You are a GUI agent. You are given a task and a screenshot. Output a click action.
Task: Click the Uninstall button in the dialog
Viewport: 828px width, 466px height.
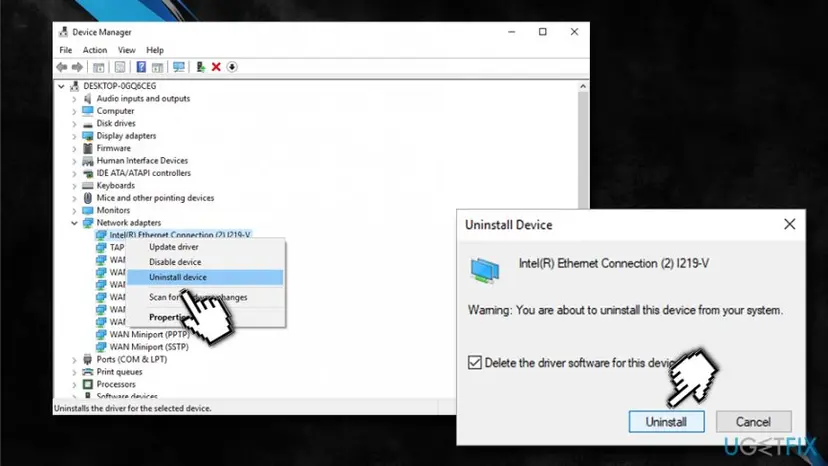pyautogui.click(x=666, y=422)
